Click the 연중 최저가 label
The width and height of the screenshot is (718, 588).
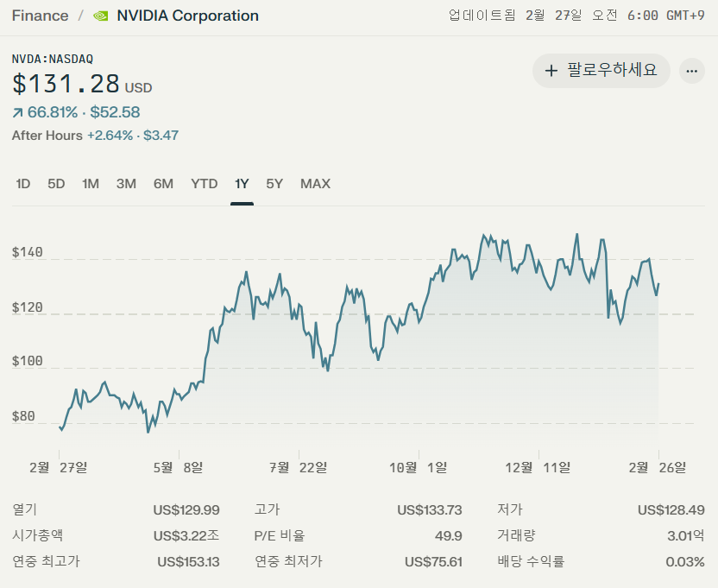tap(288, 561)
